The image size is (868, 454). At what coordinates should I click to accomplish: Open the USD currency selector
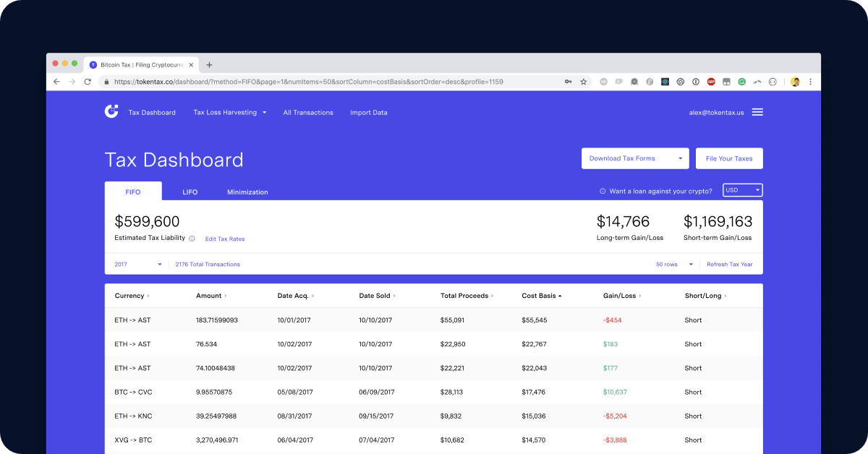[x=742, y=190]
